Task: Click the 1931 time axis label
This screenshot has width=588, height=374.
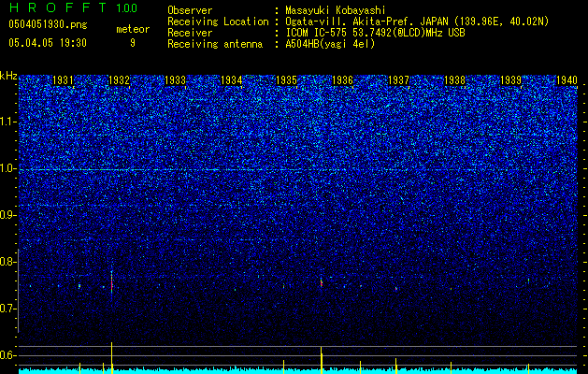Action: point(63,80)
